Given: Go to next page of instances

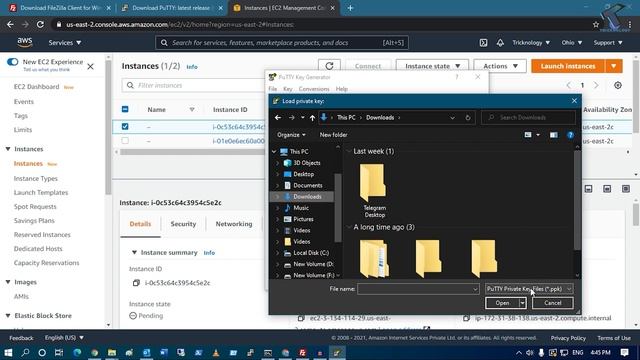Looking at the screenshot, I should pyautogui.click(x=596, y=85).
